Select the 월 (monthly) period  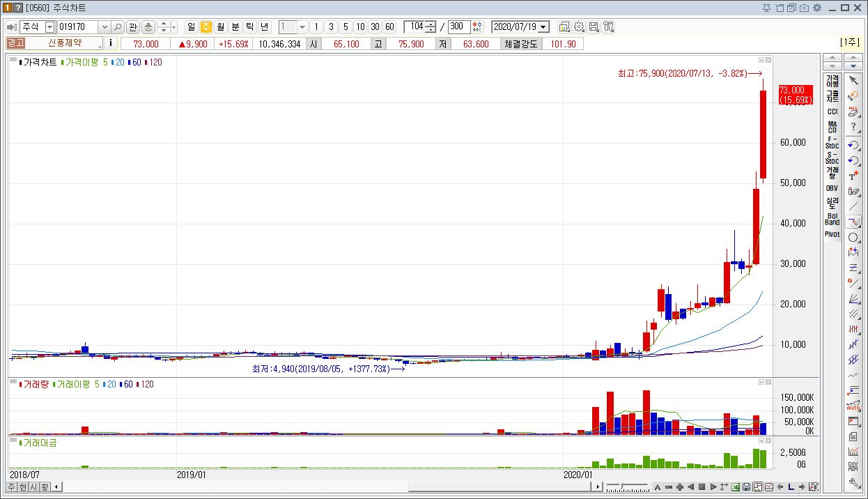pyautogui.click(x=221, y=26)
